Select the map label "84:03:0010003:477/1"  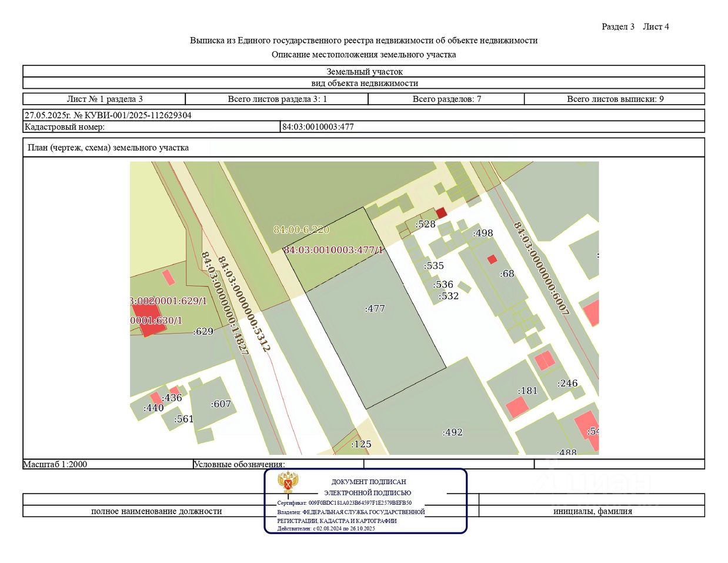pyautogui.click(x=333, y=250)
